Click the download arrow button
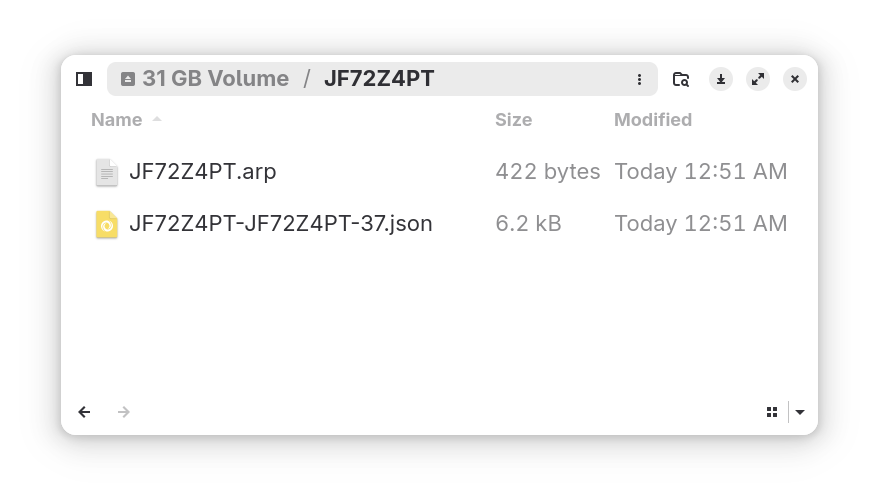The image size is (879, 502). (720, 79)
